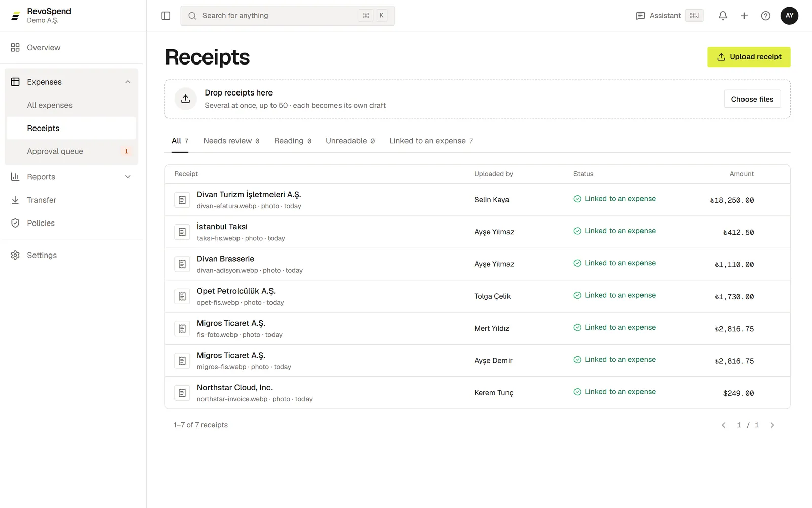Open Migros receipt by Mert Yıldız
The height and width of the screenshot is (508, 812).
click(x=478, y=328)
